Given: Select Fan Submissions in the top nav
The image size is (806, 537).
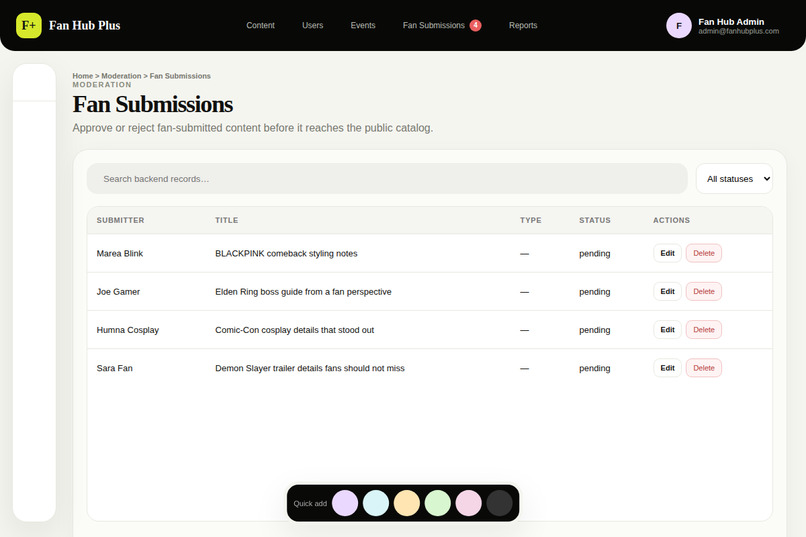Looking at the screenshot, I should tap(433, 25).
